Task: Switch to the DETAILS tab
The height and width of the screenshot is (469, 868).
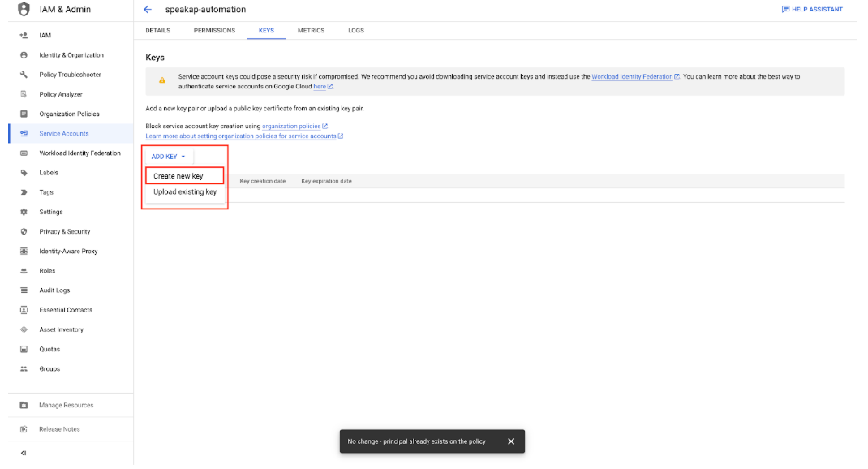Action: point(157,31)
